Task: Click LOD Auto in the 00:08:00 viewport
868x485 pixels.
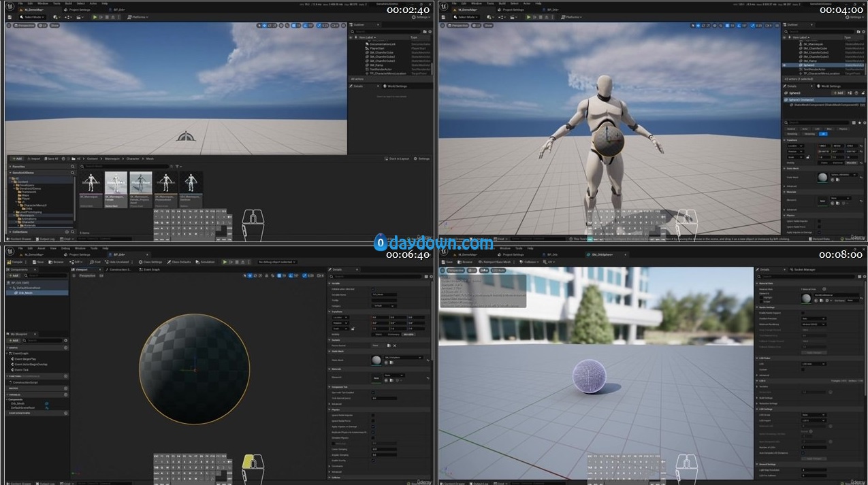Action: pos(498,270)
